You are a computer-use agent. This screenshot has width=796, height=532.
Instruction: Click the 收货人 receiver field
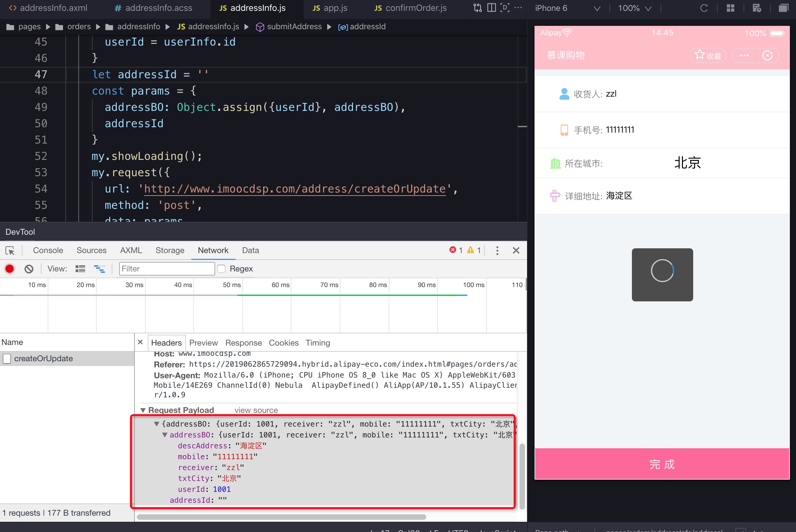(x=662, y=94)
